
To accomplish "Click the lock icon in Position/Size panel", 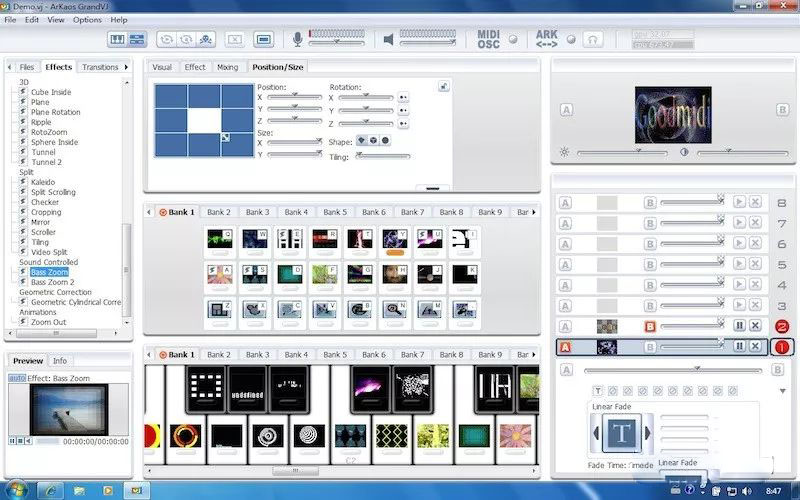I will (x=443, y=86).
